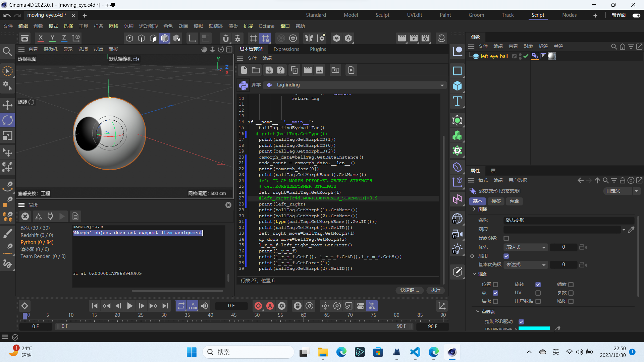Open console log list icon
The image size is (644, 362).
click(x=75, y=217)
